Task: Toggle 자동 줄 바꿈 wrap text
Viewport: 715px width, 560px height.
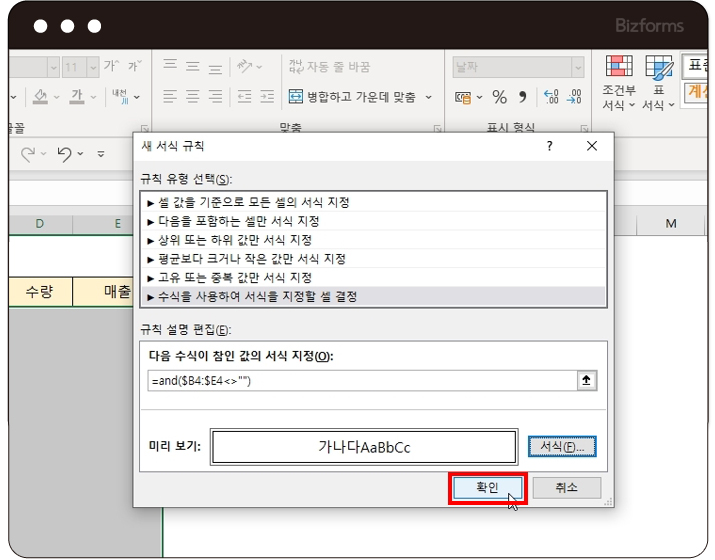Action: click(x=330, y=67)
